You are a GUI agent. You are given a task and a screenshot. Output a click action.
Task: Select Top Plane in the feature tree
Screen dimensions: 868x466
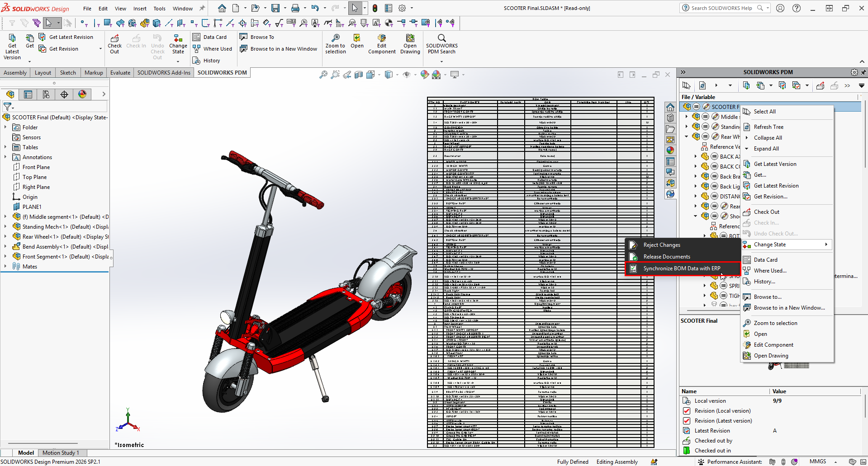[x=34, y=177]
